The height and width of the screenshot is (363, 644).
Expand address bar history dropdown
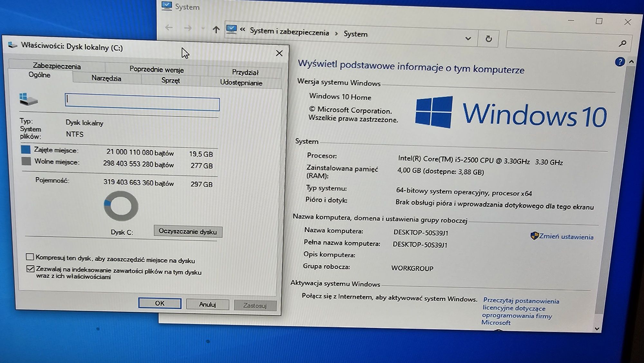[x=468, y=38]
